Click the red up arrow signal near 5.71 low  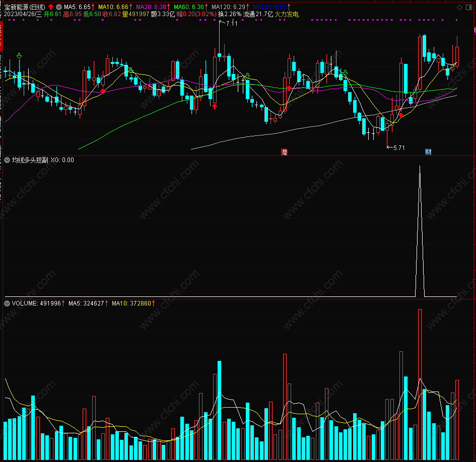[x=401, y=115]
